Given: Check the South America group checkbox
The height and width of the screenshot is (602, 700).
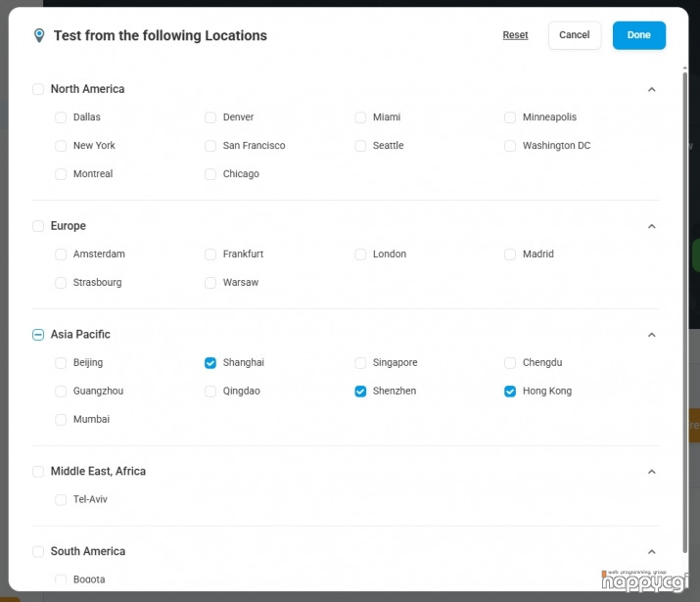Looking at the screenshot, I should click(38, 552).
